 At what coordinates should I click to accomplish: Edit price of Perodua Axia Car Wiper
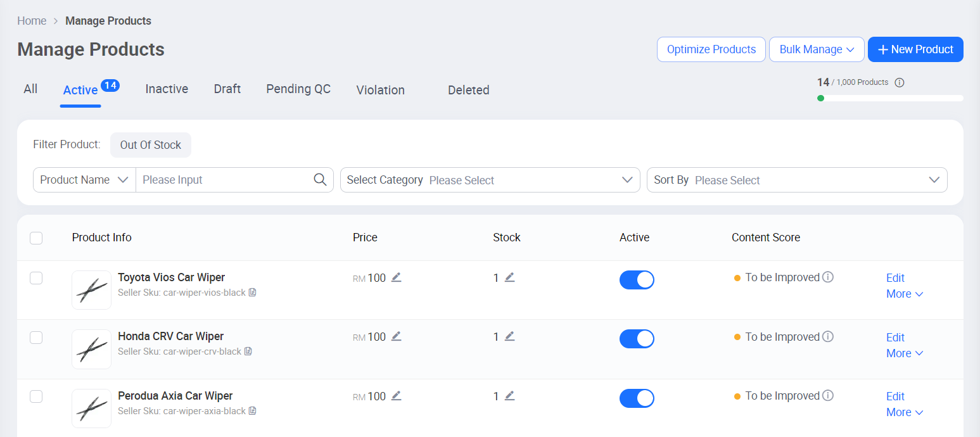point(397,396)
